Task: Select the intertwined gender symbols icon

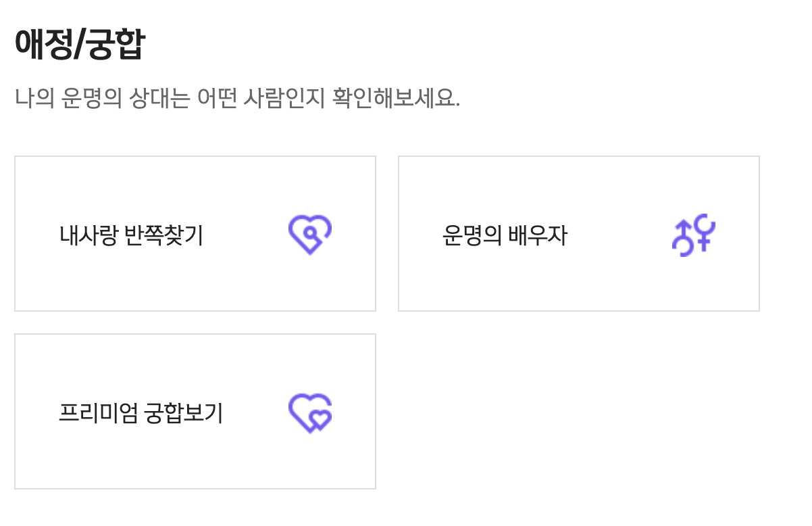Action: pyautogui.click(x=693, y=235)
